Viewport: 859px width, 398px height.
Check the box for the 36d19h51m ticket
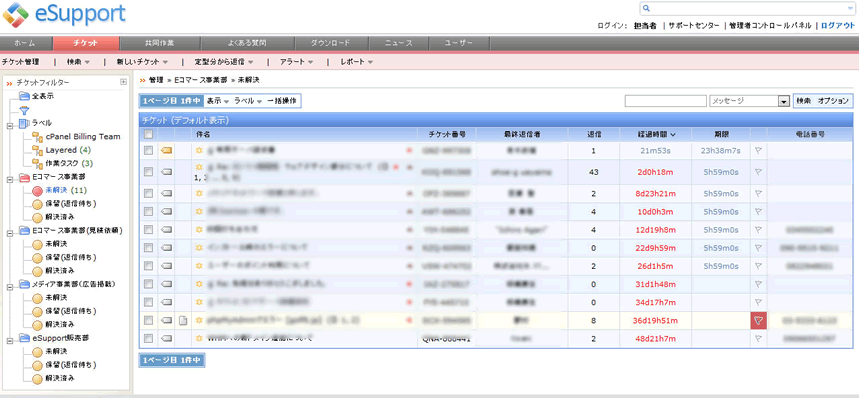[x=148, y=320]
